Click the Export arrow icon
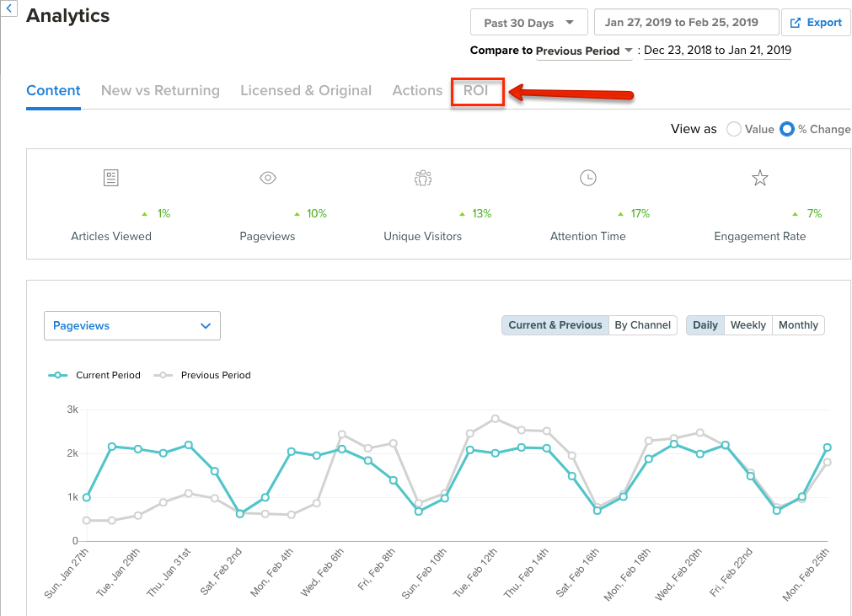Image resolution: width=852 pixels, height=616 pixels. click(795, 23)
